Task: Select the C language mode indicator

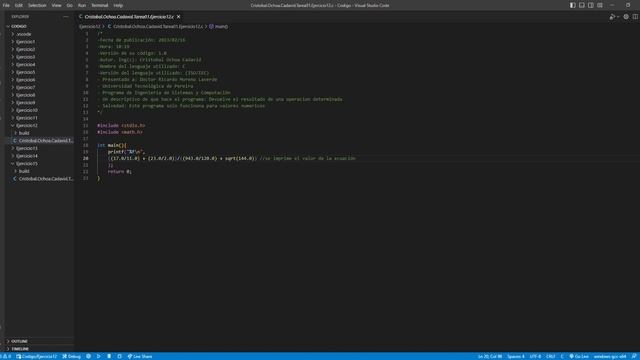Action: (x=562, y=356)
